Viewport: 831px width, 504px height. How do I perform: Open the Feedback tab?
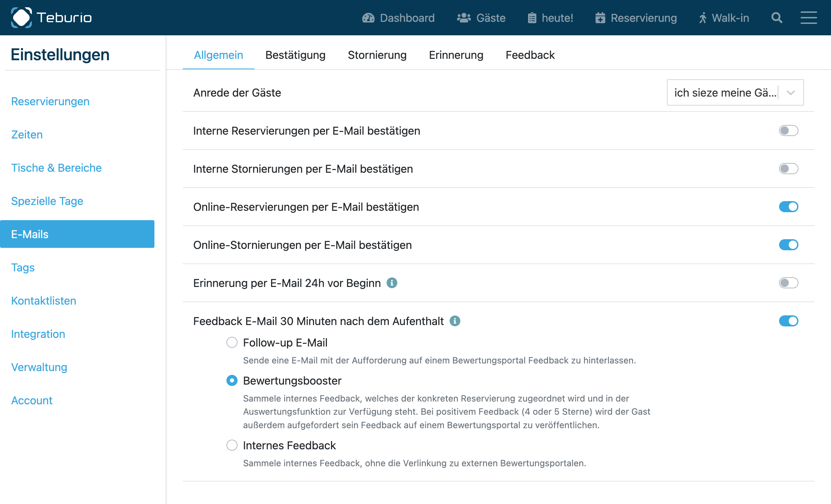click(x=530, y=55)
